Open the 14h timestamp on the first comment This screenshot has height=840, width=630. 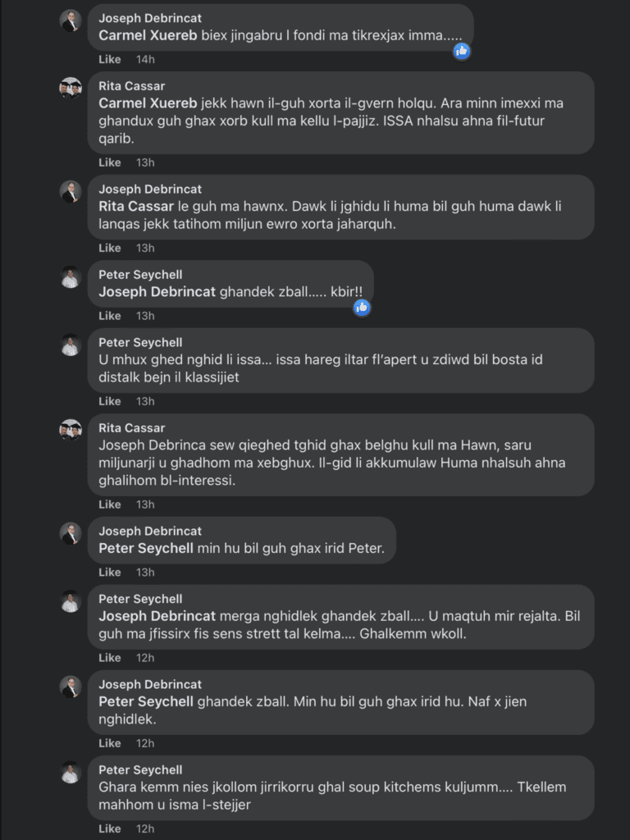(x=145, y=60)
